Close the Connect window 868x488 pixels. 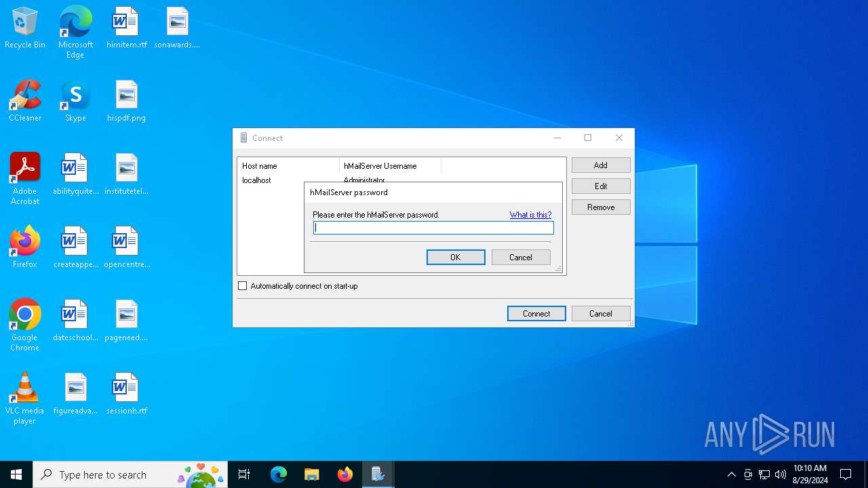click(618, 138)
